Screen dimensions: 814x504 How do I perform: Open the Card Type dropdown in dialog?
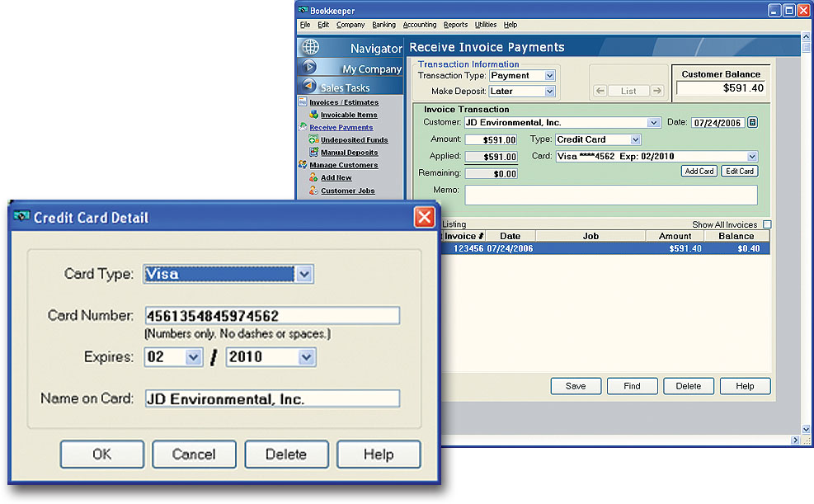click(x=304, y=274)
